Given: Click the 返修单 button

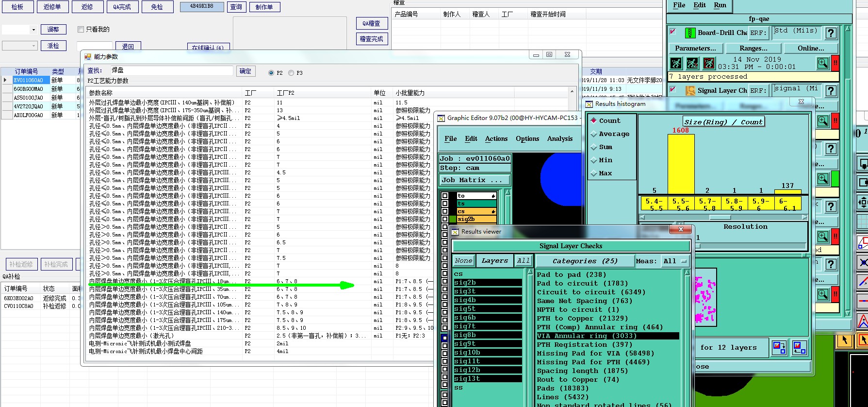Looking at the screenshot, I should click(x=52, y=7).
